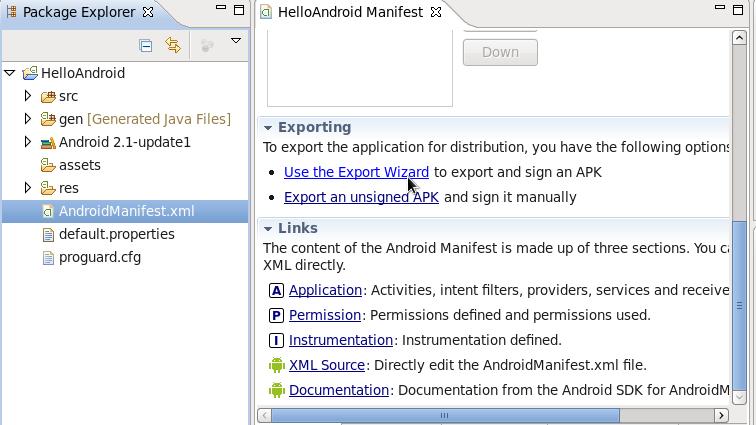Screen dimensions: 756x425
Task: Open the Permission link
Action: tap(324, 315)
